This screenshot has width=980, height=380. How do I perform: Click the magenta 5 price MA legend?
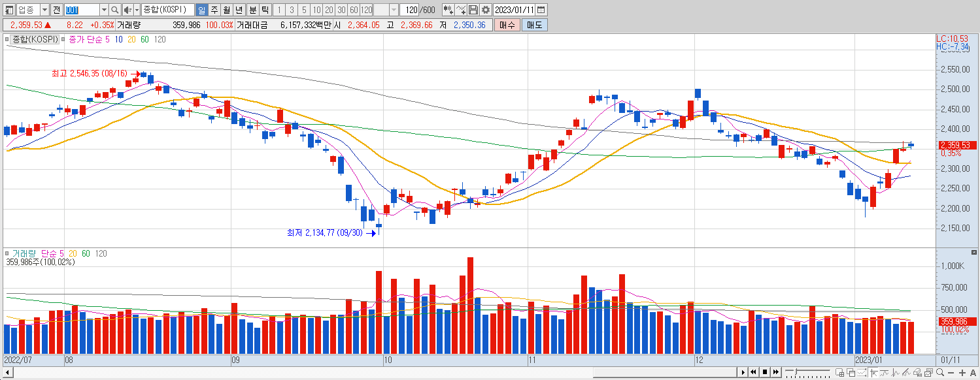click(107, 40)
